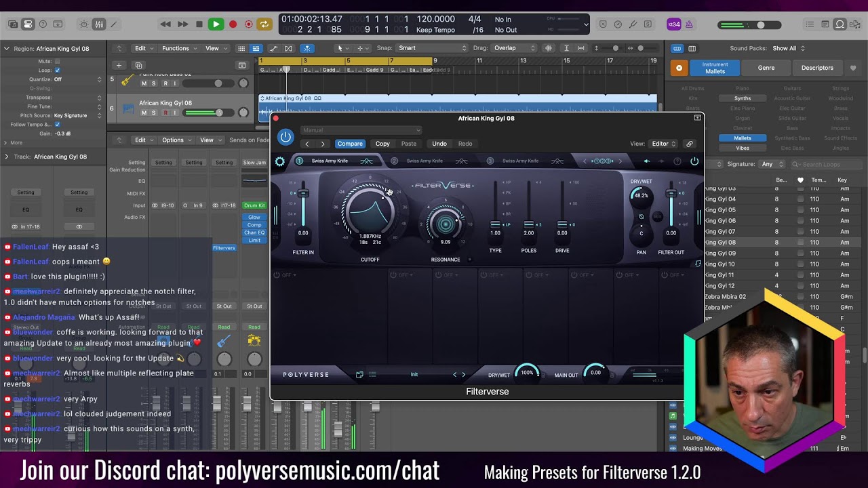Click the Rewind transport button
Screen dimensions: 868x488
[165, 24]
